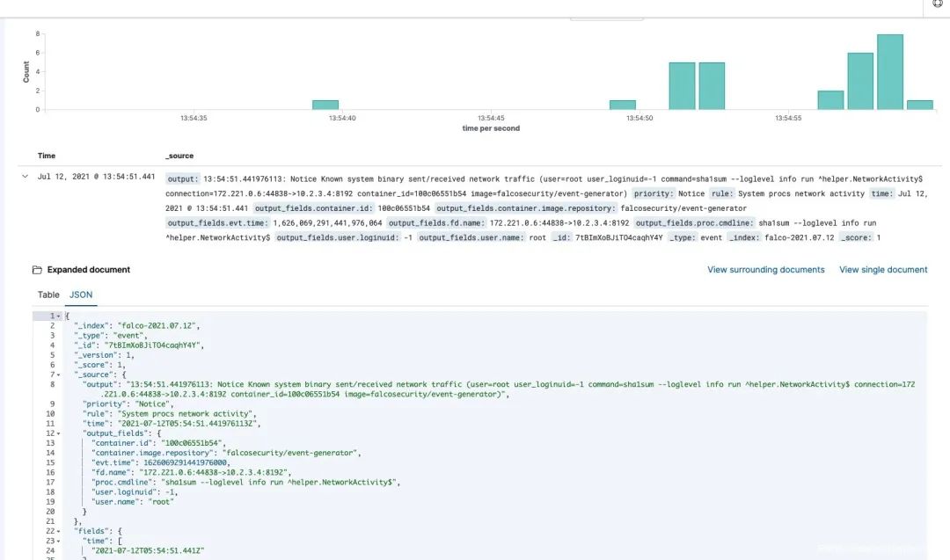Collapse the time array fold on line 23

click(x=59, y=542)
